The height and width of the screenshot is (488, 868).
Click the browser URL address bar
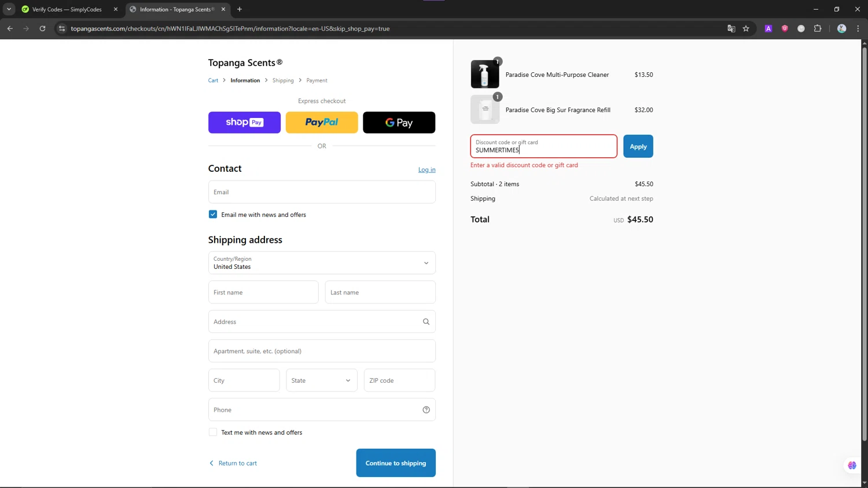[x=393, y=28]
